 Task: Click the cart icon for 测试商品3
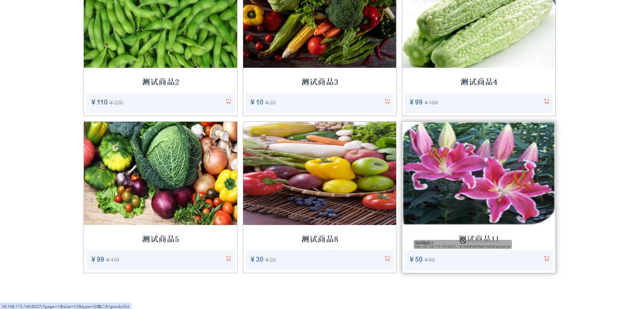pos(387,102)
